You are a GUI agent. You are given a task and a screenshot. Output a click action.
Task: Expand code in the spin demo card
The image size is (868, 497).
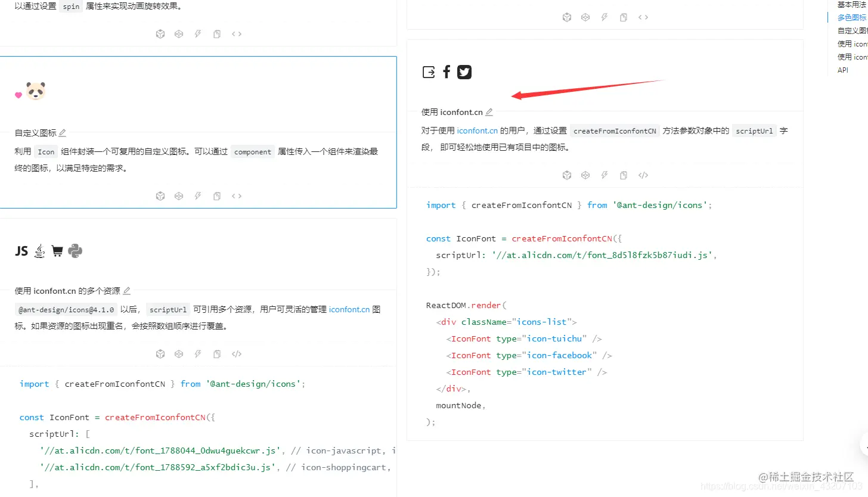coord(237,34)
